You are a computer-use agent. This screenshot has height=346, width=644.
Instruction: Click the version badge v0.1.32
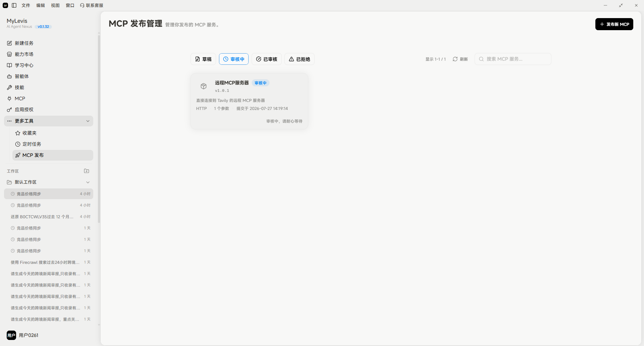click(43, 27)
